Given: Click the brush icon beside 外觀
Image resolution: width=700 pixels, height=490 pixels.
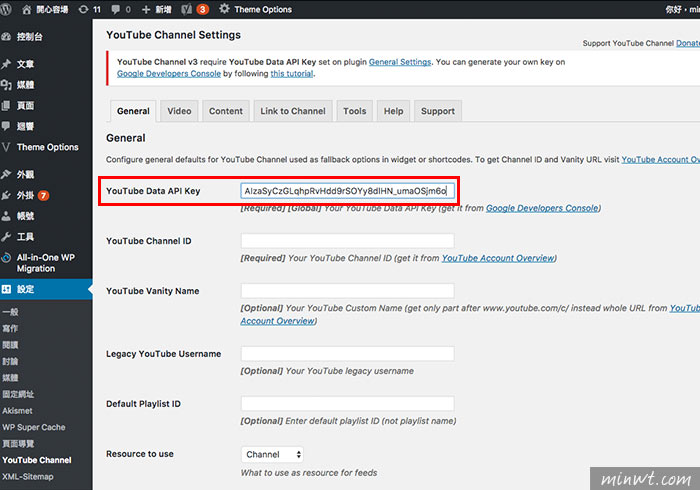Looking at the screenshot, I should coord(6,174).
